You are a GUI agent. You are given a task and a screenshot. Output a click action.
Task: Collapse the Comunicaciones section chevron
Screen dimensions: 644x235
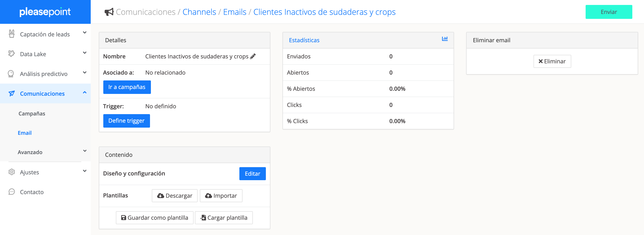(85, 93)
